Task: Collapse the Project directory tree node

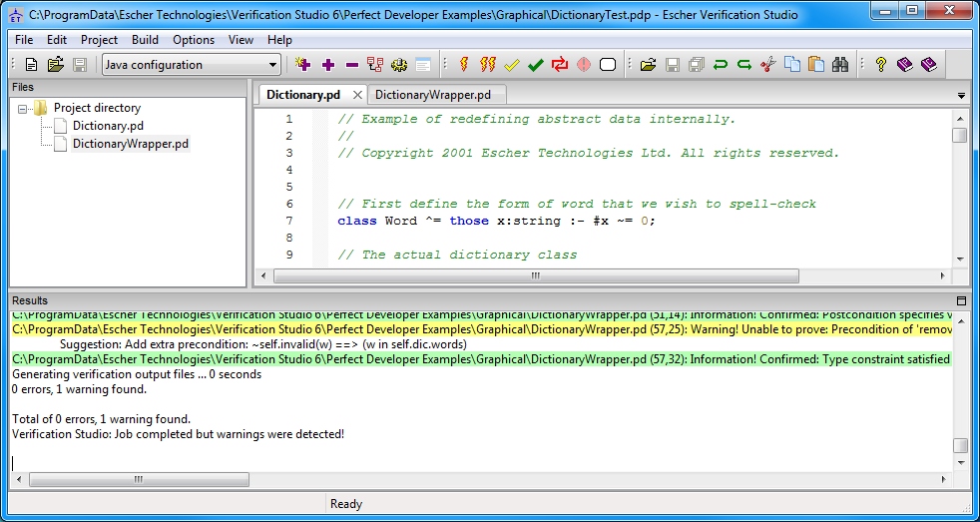Action: pos(24,108)
